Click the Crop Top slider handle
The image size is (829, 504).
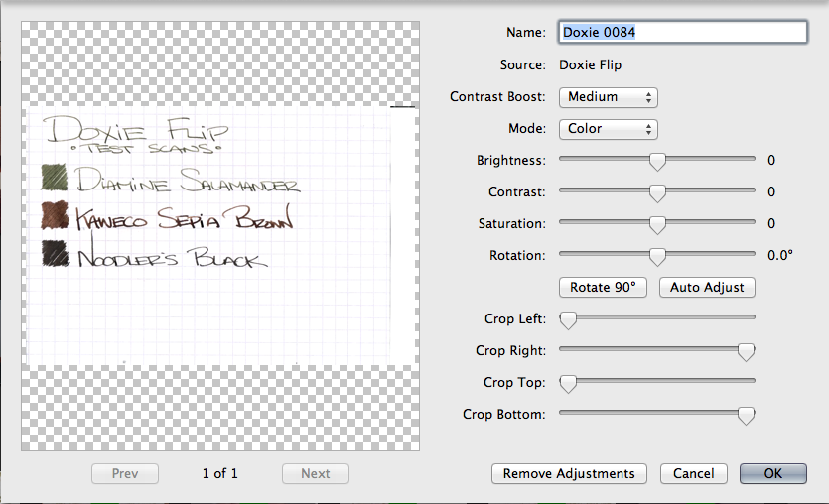pos(568,383)
